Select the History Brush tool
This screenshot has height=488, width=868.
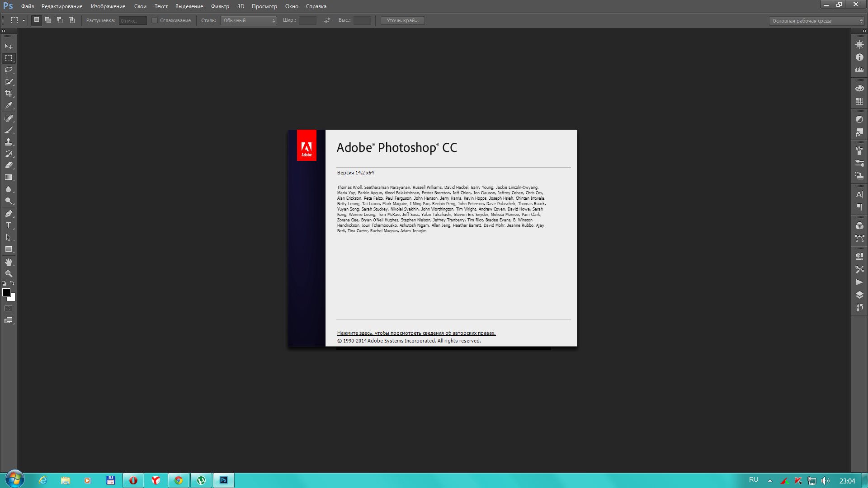click(x=9, y=154)
